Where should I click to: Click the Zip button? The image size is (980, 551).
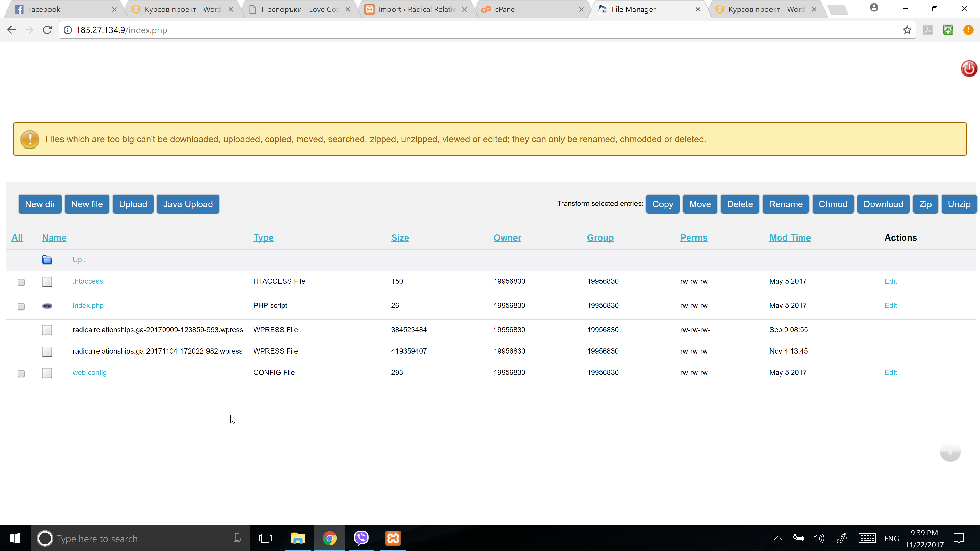point(925,204)
